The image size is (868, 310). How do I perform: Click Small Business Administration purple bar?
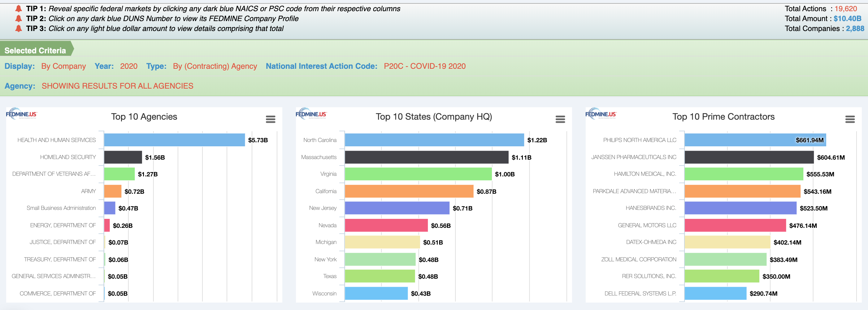110,208
